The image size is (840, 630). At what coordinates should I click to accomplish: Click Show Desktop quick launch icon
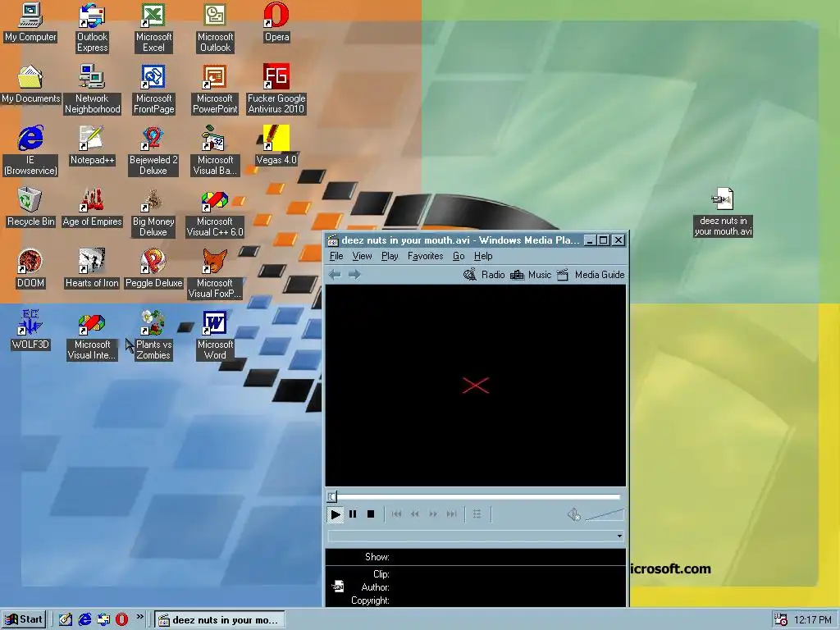66,620
